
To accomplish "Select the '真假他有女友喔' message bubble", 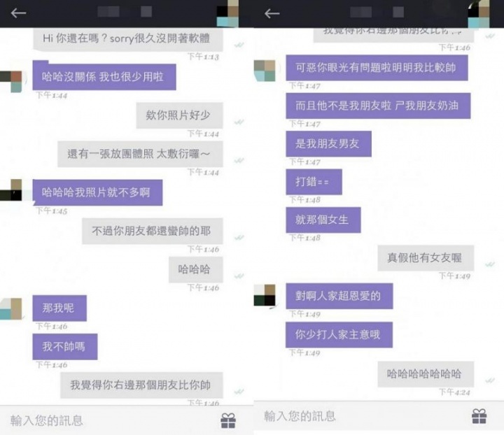I will tap(426, 258).
